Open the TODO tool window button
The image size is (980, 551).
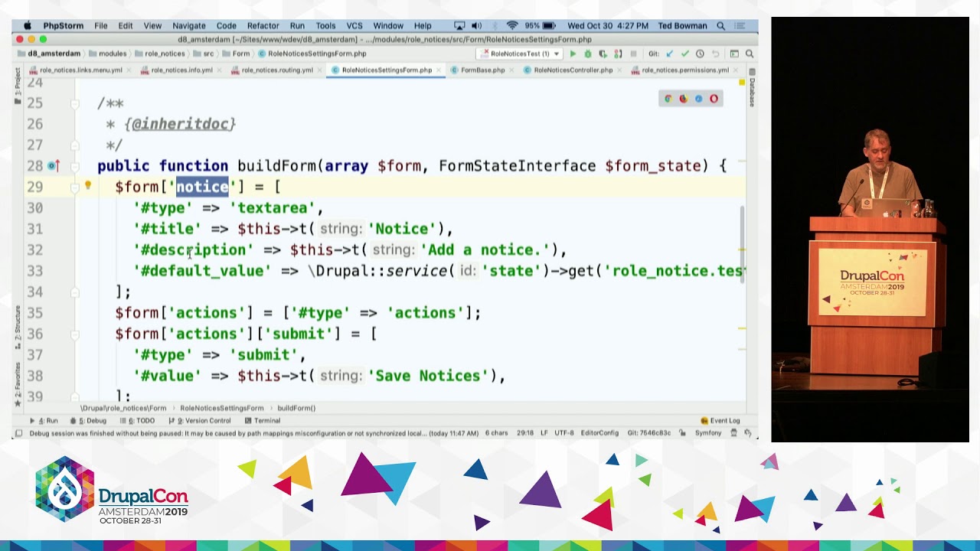pyautogui.click(x=137, y=420)
